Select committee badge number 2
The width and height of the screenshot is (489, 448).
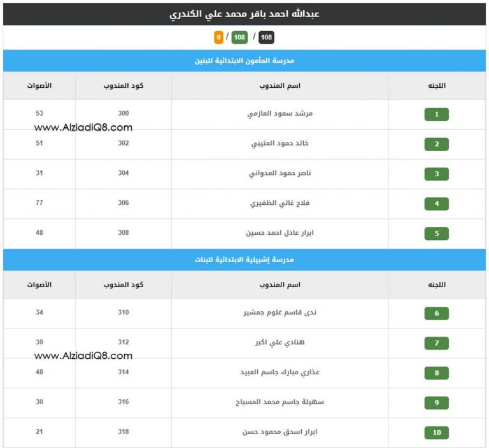click(436, 144)
